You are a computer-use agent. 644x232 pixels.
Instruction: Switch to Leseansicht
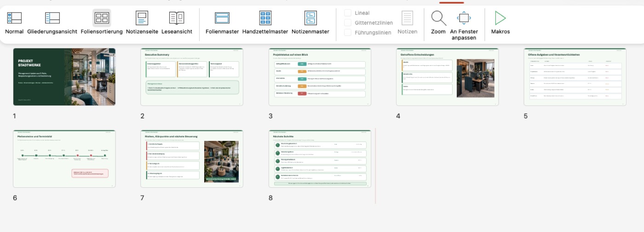click(177, 22)
